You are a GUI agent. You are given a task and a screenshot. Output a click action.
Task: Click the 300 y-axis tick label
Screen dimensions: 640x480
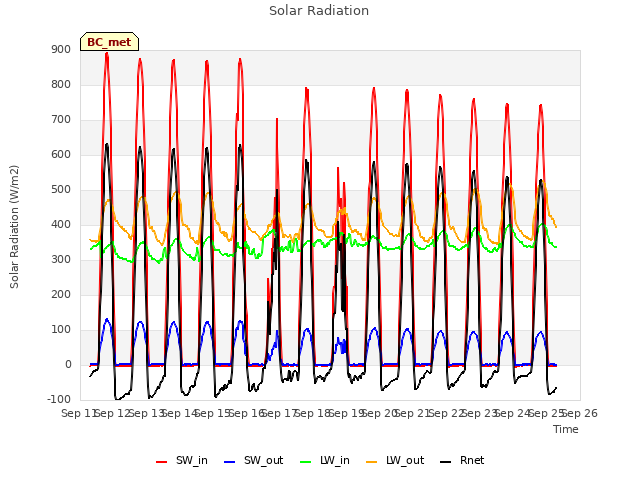(61, 260)
